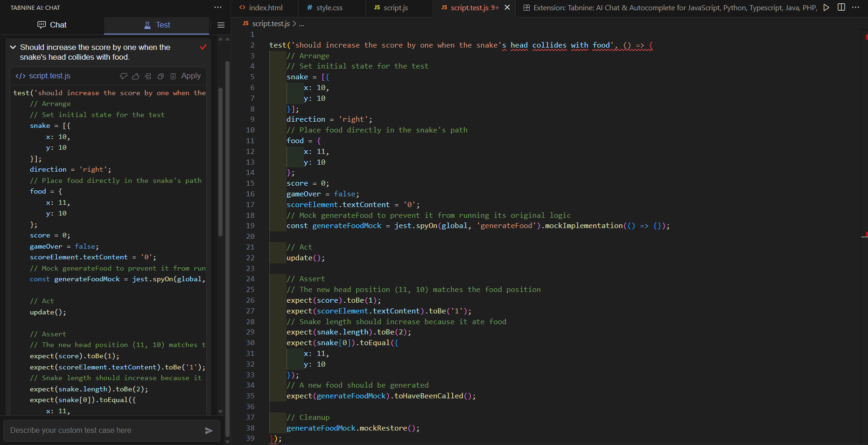Open Tabnine panel more actions ellipsis
868x445 pixels.
coord(218,7)
